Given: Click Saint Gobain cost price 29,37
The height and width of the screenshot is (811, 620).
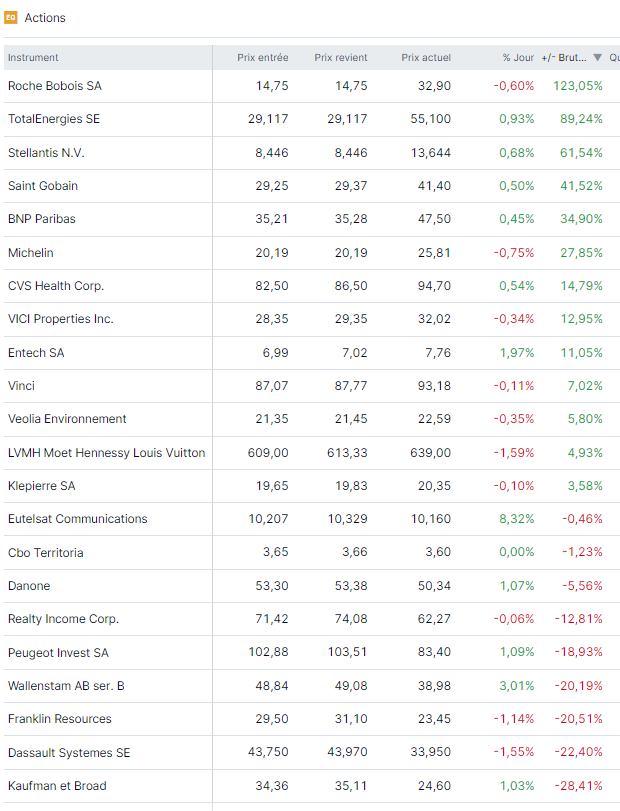Looking at the screenshot, I should tap(351, 186).
